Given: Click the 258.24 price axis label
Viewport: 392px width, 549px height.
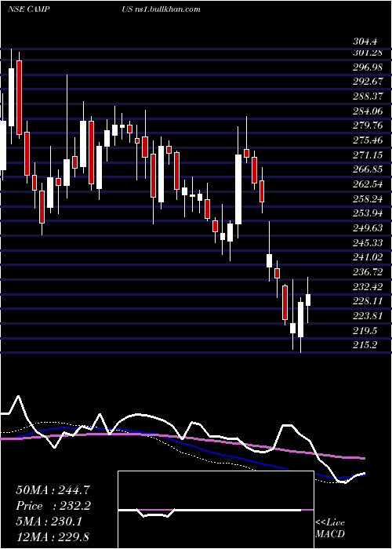Looking at the screenshot, I should 368,198.
